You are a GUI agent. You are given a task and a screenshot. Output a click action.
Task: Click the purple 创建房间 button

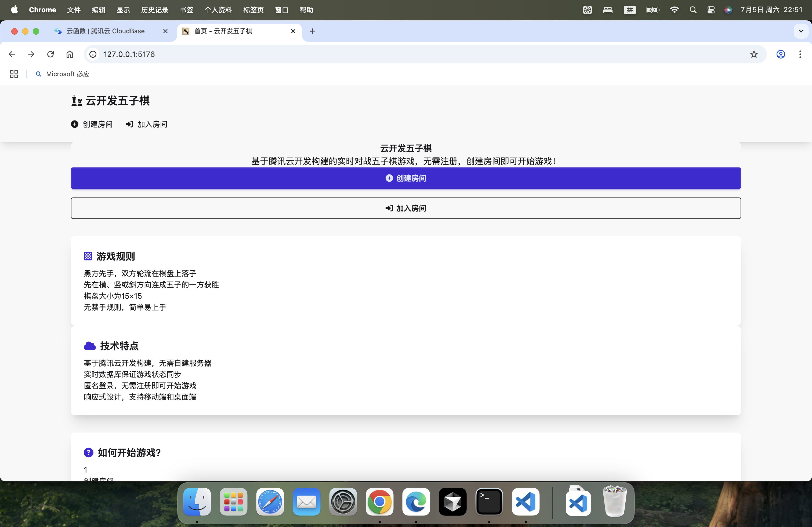(406, 178)
